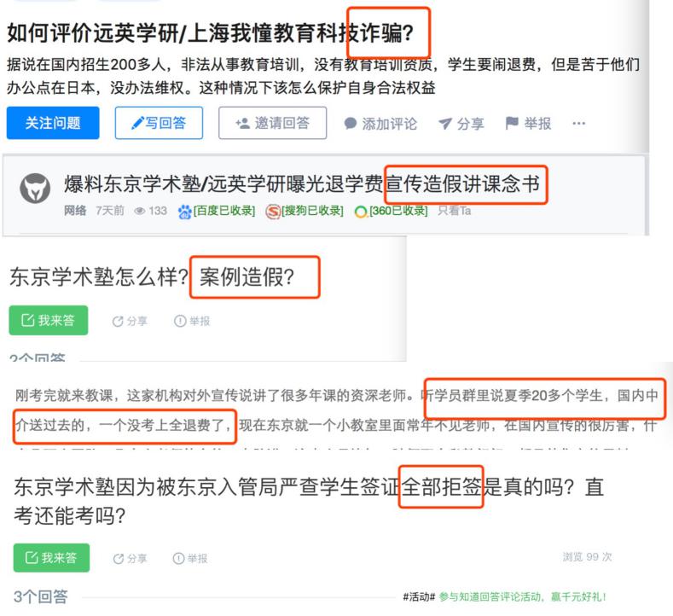The width and height of the screenshot is (673, 616).
Task: Click the fox avatar beside 爆料东京学术塾
Action: pyautogui.click(x=35, y=188)
